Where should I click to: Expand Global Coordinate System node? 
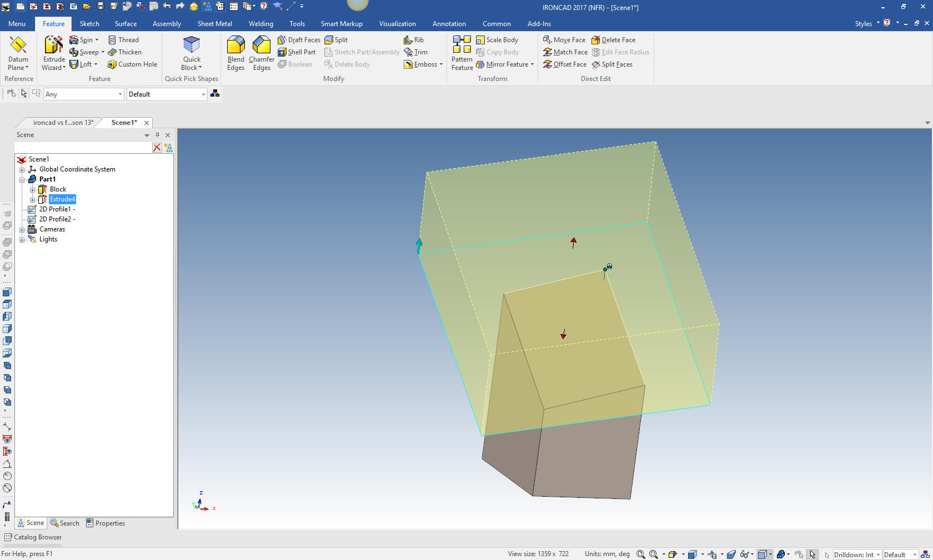(22, 169)
